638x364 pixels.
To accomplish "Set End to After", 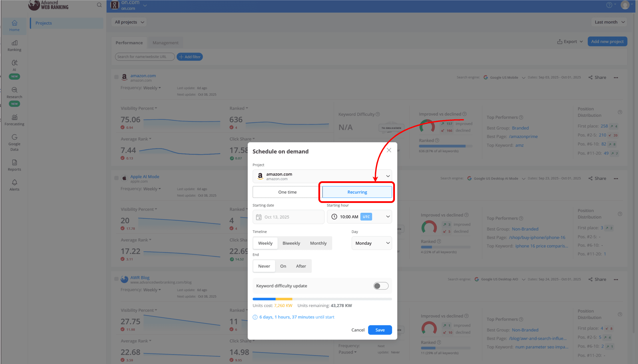I will pos(301,266).
